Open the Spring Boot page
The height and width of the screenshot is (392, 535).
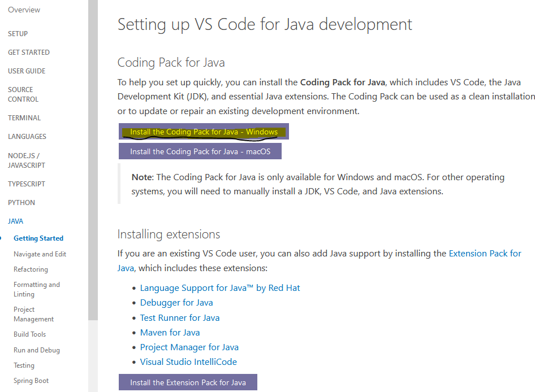pyautogui.click(x=31, y=380)
